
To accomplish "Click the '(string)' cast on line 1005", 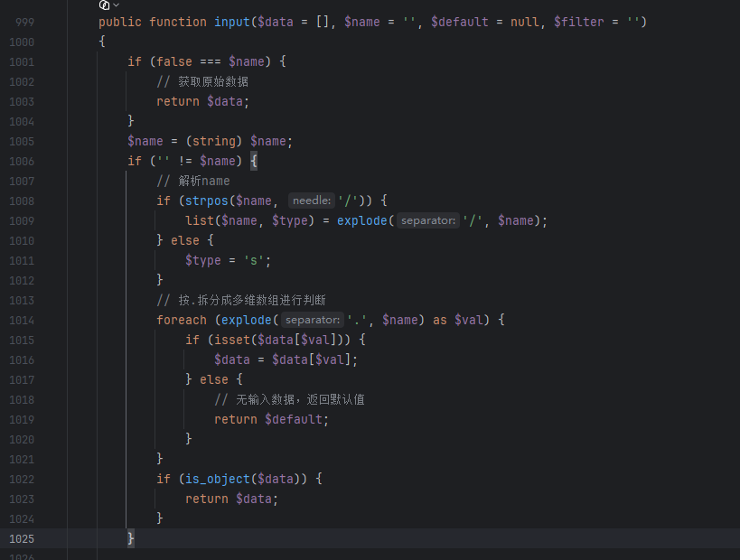I will 214,141.
